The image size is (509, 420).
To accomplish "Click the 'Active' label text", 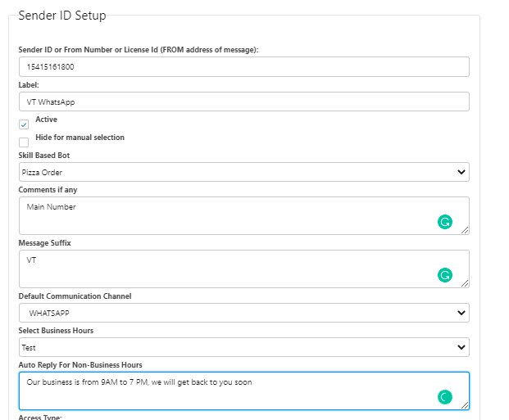I will click(46, 120).
